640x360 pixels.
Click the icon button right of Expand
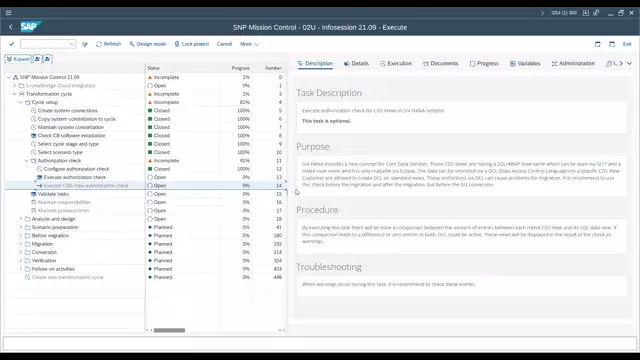(x=37, y=59)
